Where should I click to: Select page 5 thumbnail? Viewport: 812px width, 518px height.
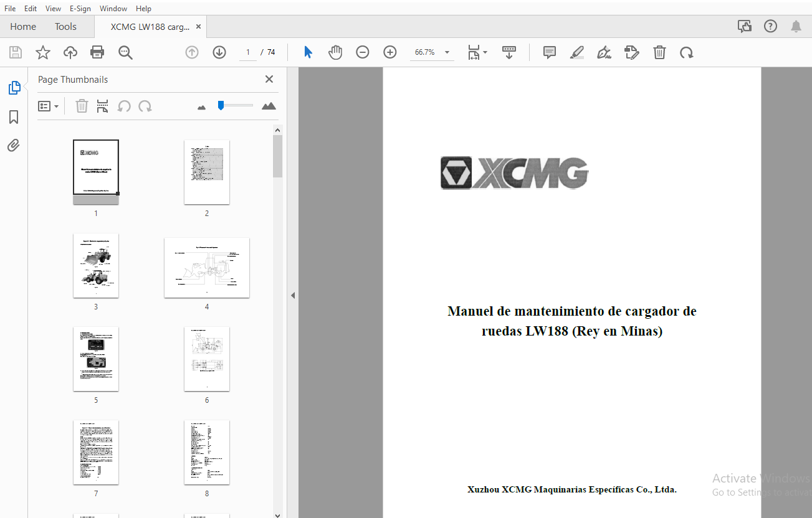96,359
